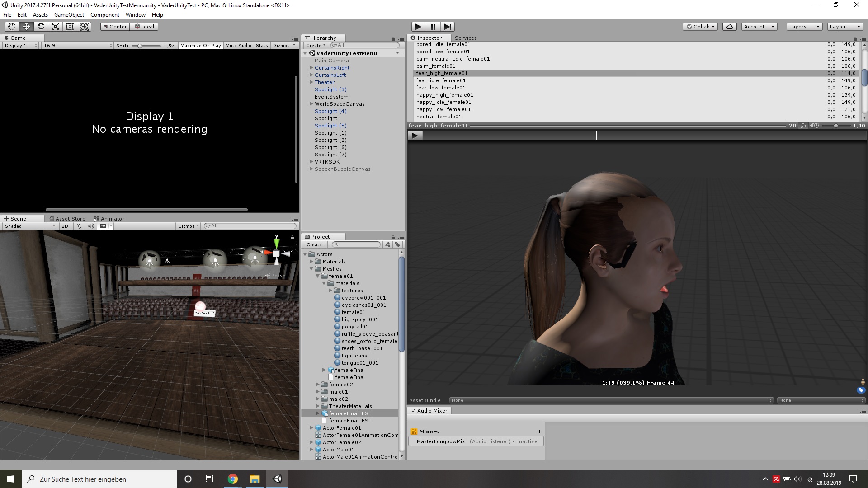The width and height of the screenshot is (868, 488).
Task: Open the Component menu
Action: point(104,15)
